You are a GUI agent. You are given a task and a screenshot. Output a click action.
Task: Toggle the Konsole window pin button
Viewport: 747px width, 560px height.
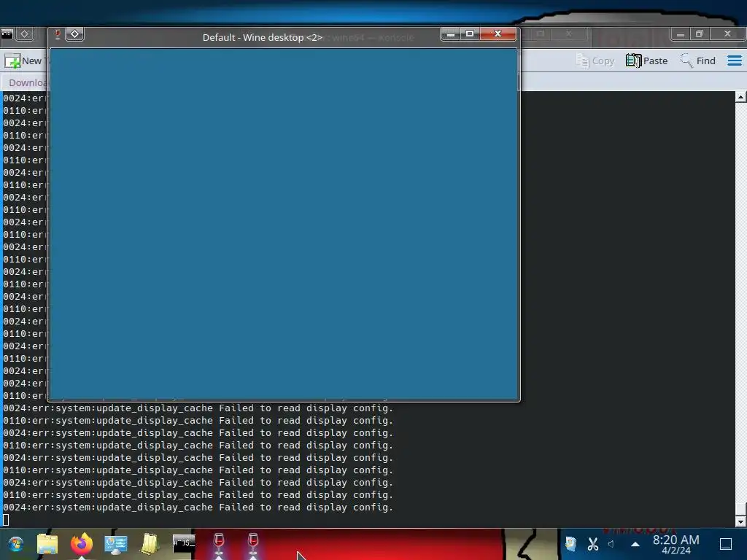(25, 34)
